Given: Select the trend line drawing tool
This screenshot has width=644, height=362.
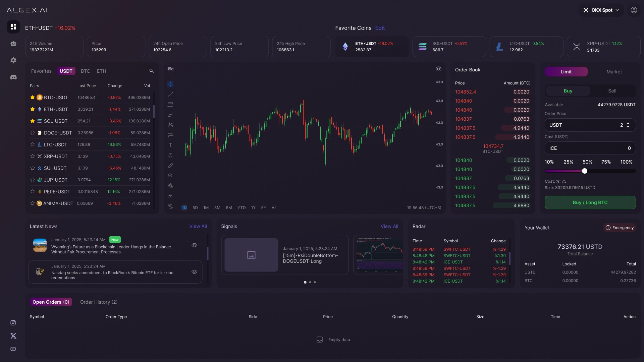Looking at the screenshot, I should coord(170,95).
